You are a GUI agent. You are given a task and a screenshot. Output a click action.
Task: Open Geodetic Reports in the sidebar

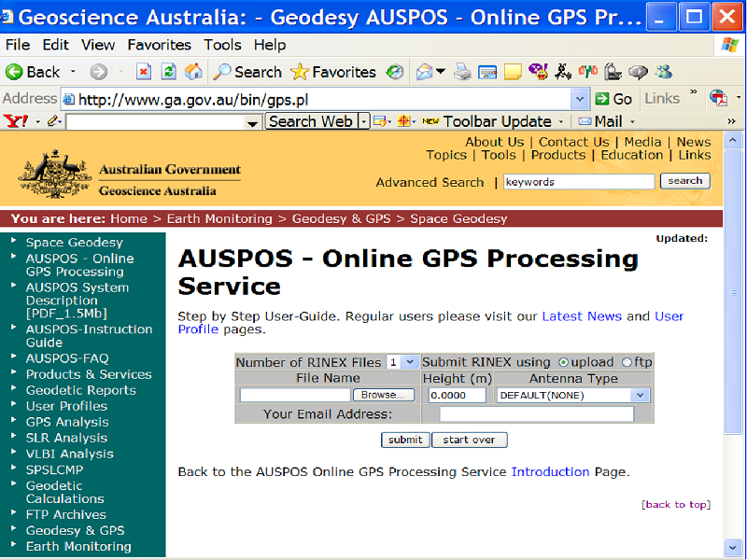(x=81, y=390)
